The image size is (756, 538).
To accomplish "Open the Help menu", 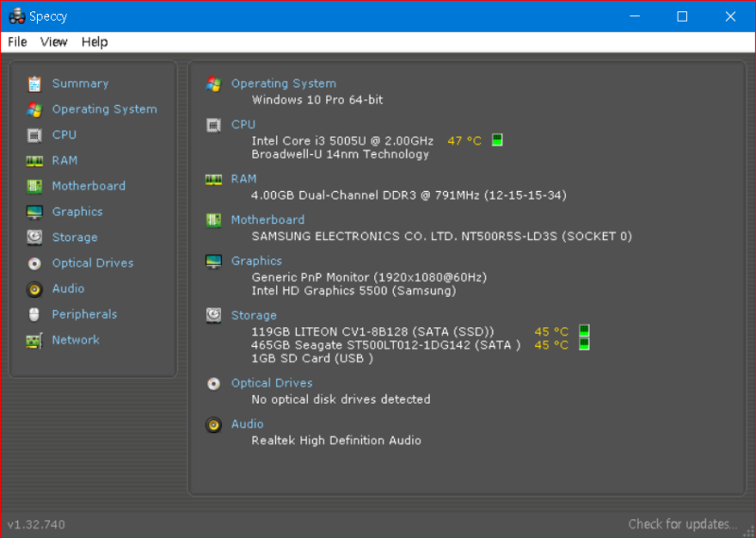I will point(94,42).
